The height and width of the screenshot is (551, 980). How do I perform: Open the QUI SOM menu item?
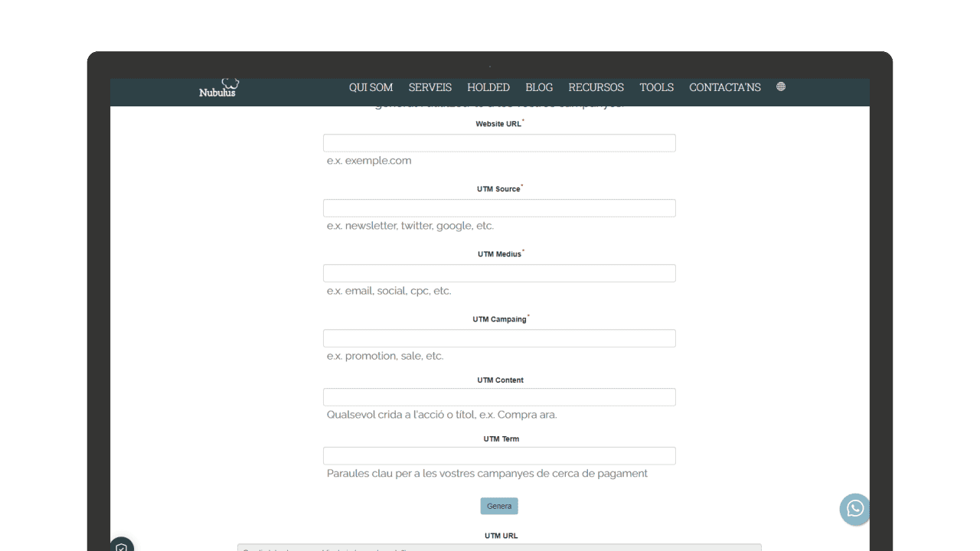[x=371, y=87]
